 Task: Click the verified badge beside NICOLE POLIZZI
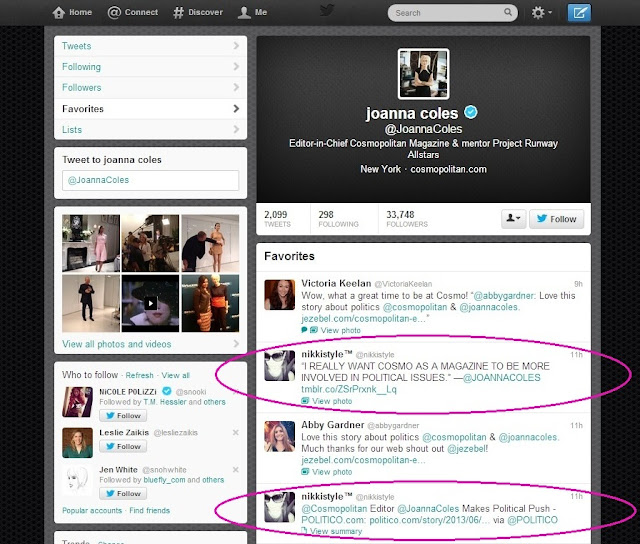pyautogui.click(x=167, y=391)
